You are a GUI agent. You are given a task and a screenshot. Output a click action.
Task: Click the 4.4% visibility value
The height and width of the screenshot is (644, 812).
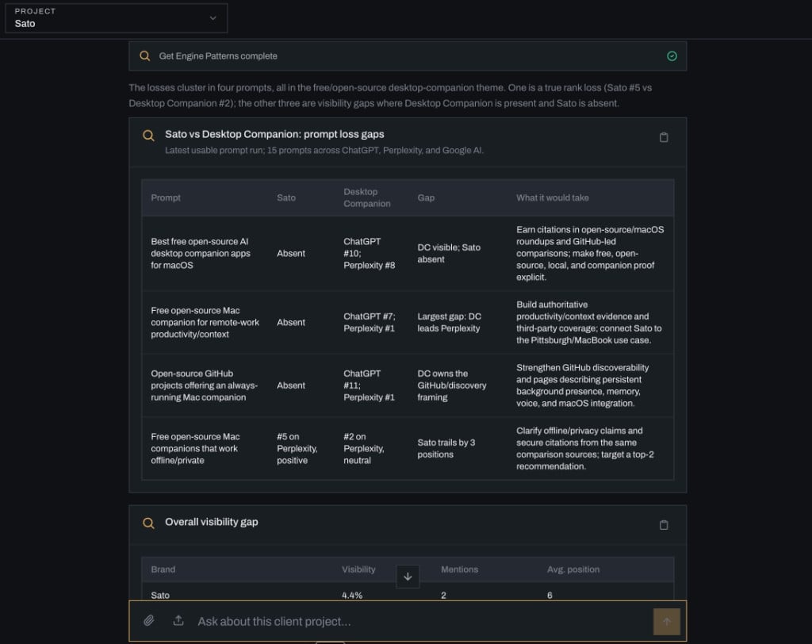[x=351, y=596]
